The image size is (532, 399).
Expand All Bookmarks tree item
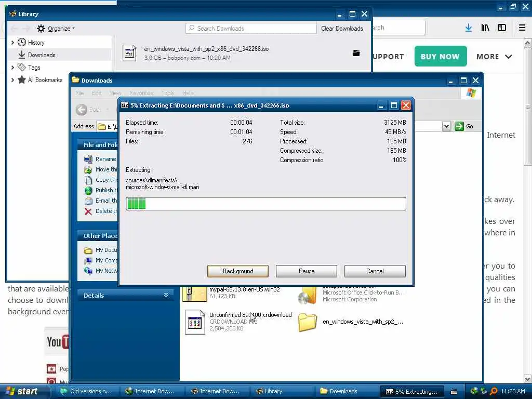pyautogui.click(x=12, y=80)
